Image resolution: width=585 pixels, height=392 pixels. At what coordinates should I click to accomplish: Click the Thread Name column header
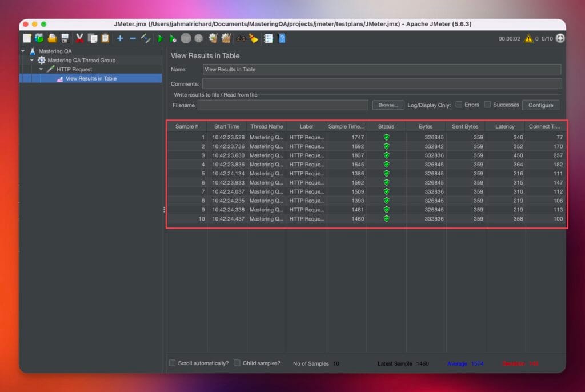[267, 126]
